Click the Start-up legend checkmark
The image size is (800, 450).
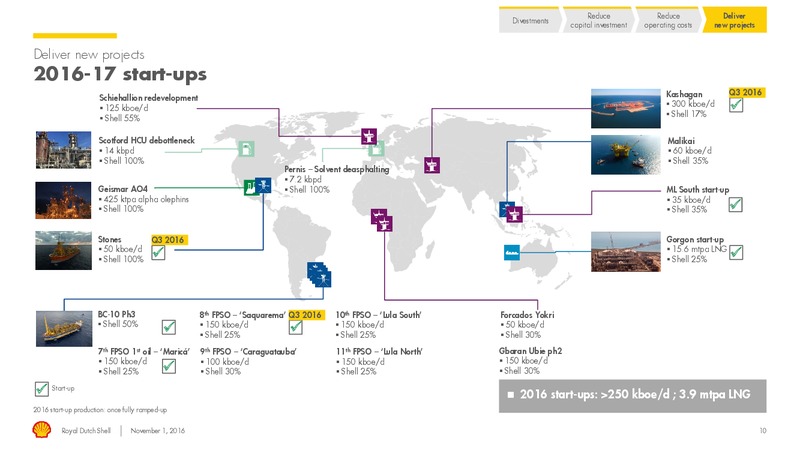point(41,389)
